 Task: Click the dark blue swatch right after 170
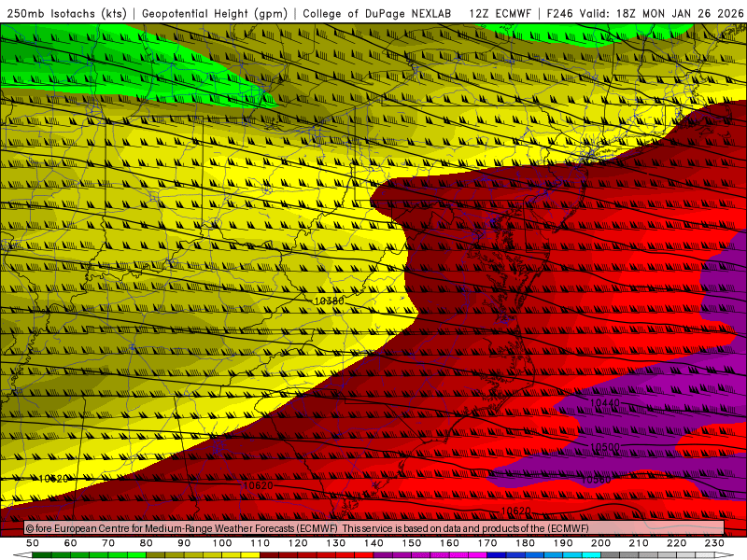pyautogui.click(x=497, y=555)
